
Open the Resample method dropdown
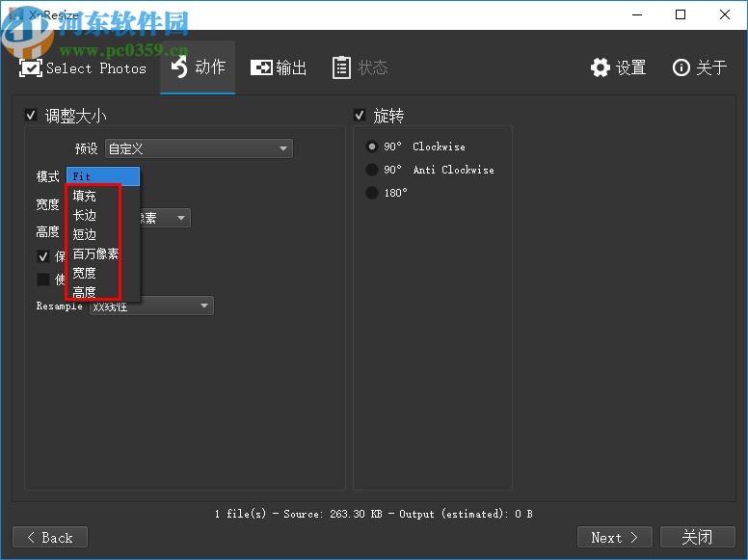(151, 306)
